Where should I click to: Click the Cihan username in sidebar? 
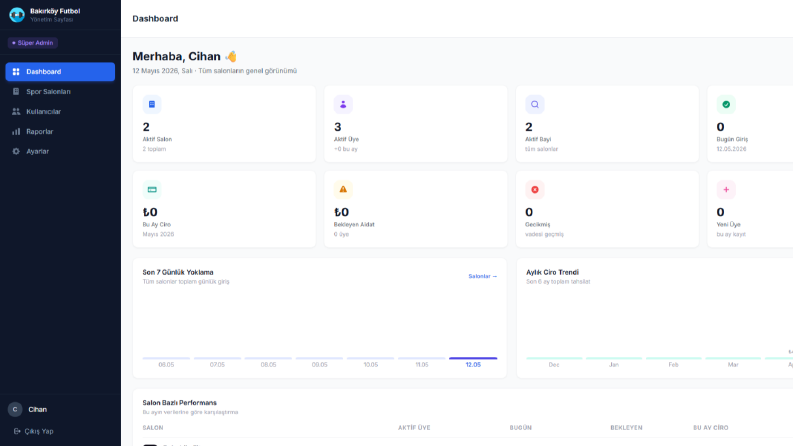(37, 410)
